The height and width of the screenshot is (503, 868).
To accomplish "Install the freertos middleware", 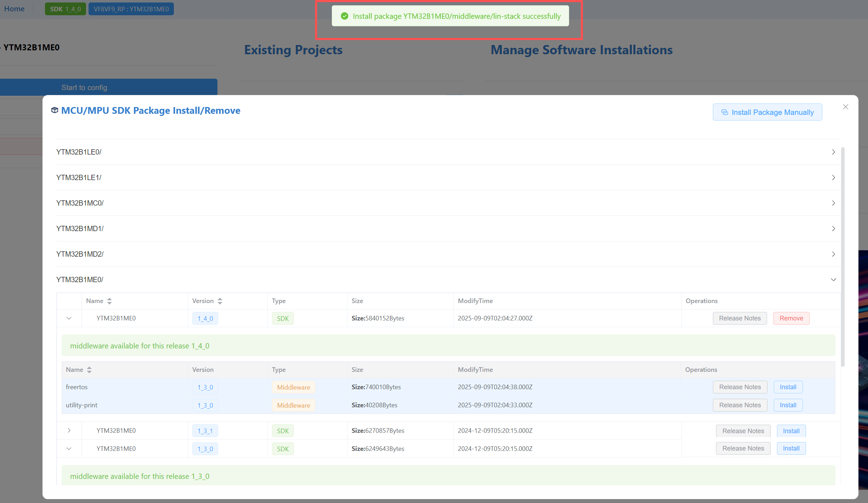I will 788,387.
